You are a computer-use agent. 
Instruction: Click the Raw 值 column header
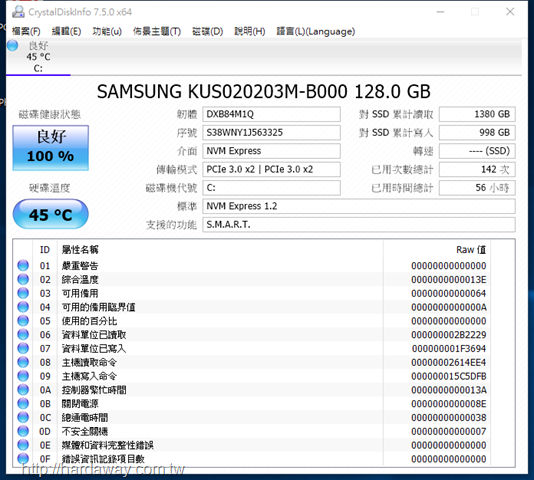tap(471, 250)
